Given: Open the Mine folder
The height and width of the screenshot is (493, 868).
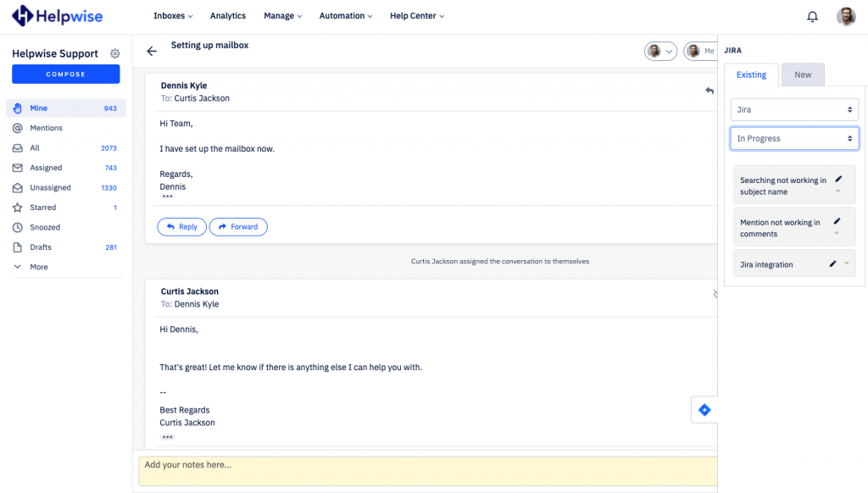Looking at the screenshot, I should pos(66,108).
